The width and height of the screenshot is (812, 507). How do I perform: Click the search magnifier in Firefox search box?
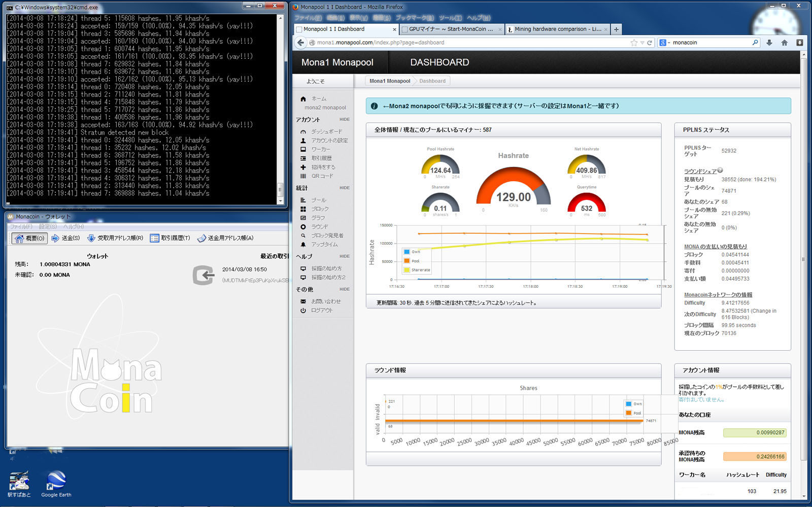(x=755, y=43)
